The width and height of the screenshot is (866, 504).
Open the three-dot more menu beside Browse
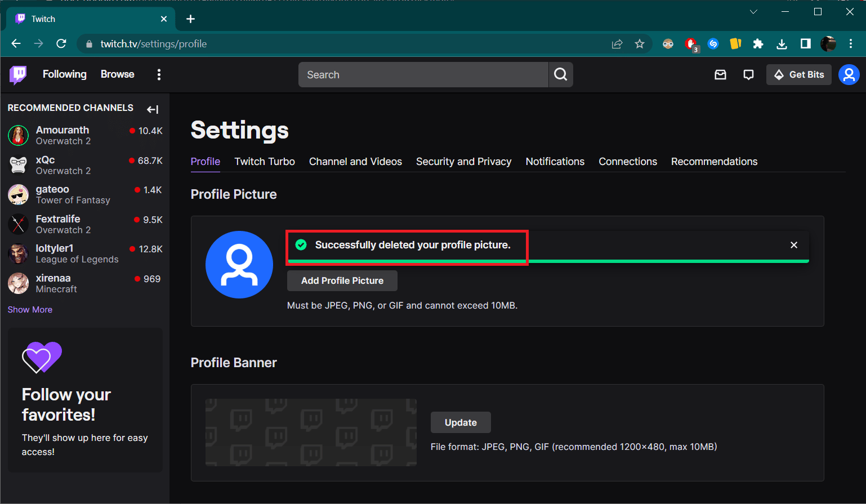tap(159, 74)
